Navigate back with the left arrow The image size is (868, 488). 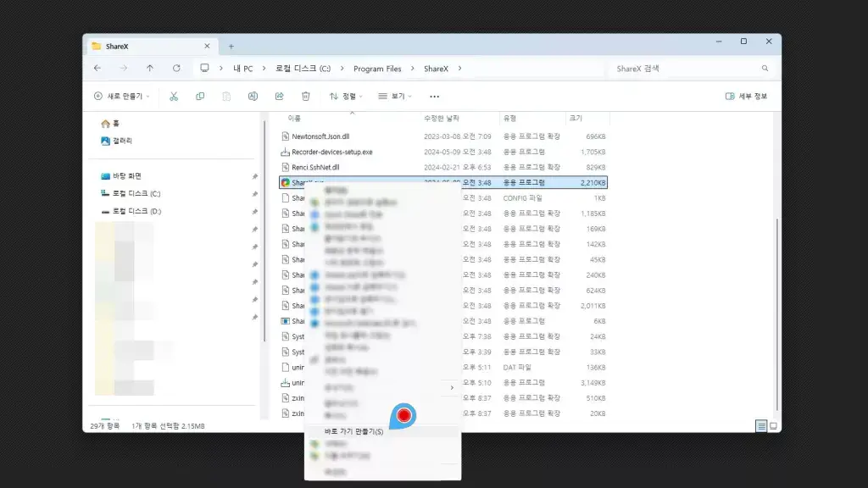pyautogui.click(x=97, y=68)
